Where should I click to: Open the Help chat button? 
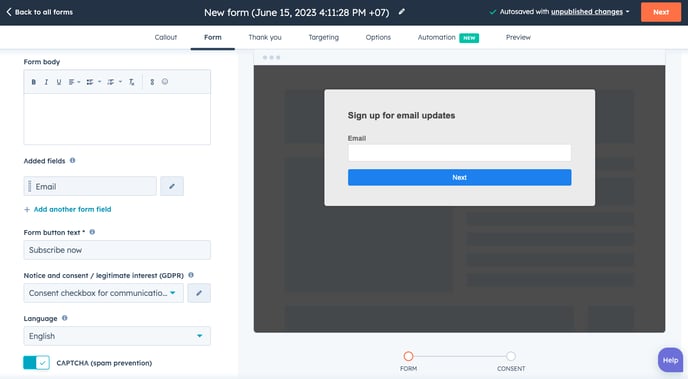click(x=670, y=360)
